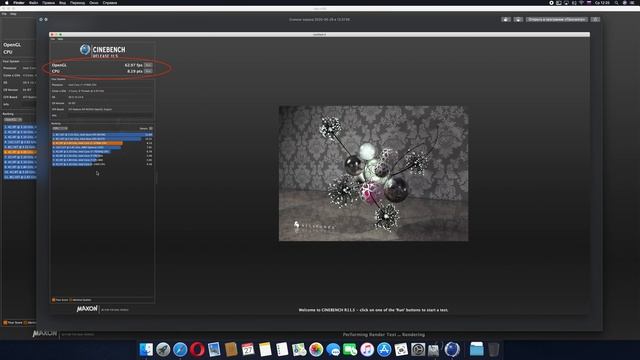
Task: Click the Cinebench logo sphere icon
Action: pos(85,49)
